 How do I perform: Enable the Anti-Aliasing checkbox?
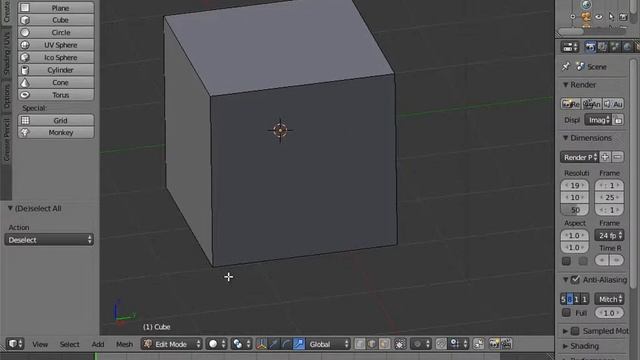click(x=575, y=280)
